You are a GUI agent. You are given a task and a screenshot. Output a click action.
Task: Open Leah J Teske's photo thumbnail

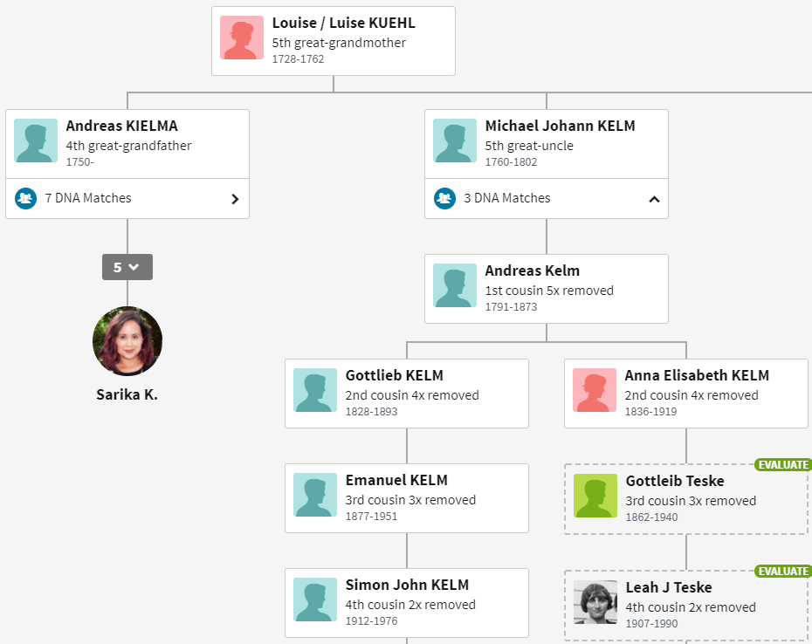tap(595, 602)
